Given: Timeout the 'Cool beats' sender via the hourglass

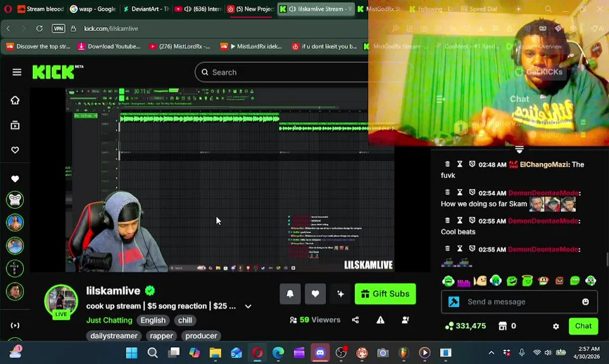Looking at the screenshot, I should [x=459, y=221].
